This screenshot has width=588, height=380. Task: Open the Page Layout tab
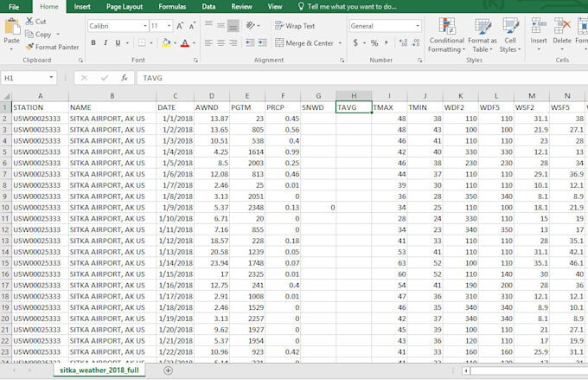[125, 6]
